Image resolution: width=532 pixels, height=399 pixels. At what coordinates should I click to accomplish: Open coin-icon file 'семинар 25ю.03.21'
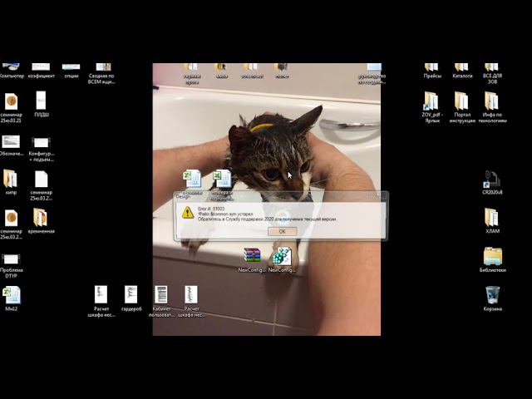coord(11,107)
